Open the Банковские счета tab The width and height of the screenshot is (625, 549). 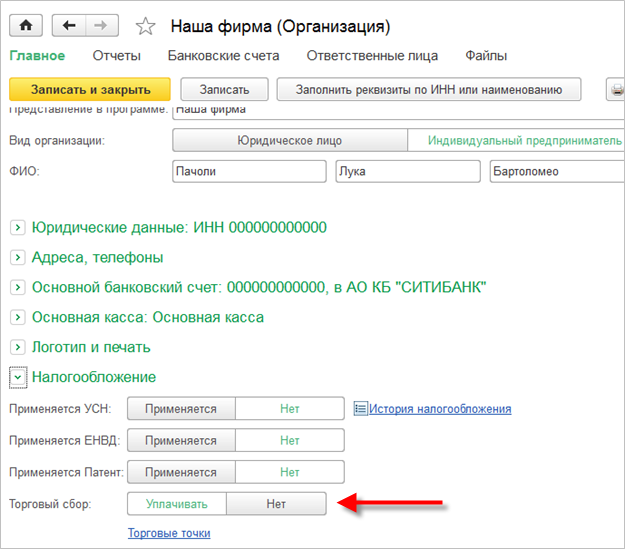(223, 56)
